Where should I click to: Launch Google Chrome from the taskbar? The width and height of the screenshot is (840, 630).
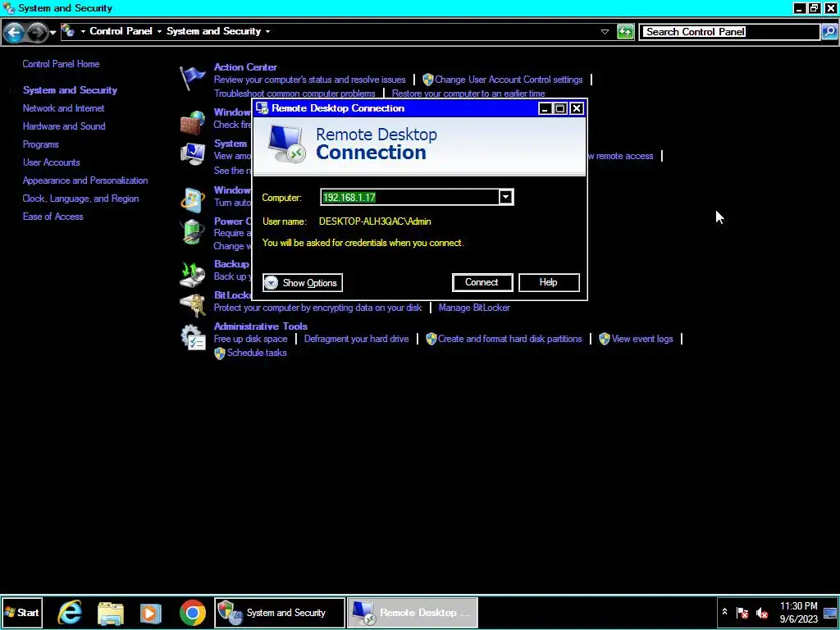point(192,612)
